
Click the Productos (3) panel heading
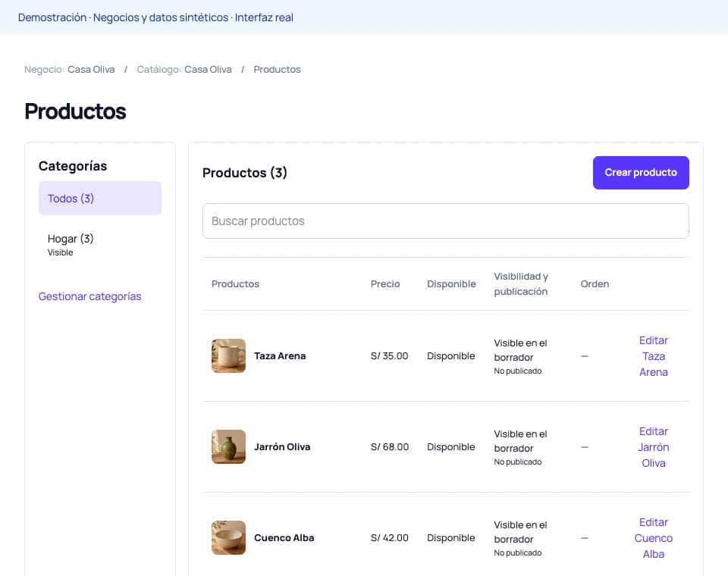(x=245, y=173)
